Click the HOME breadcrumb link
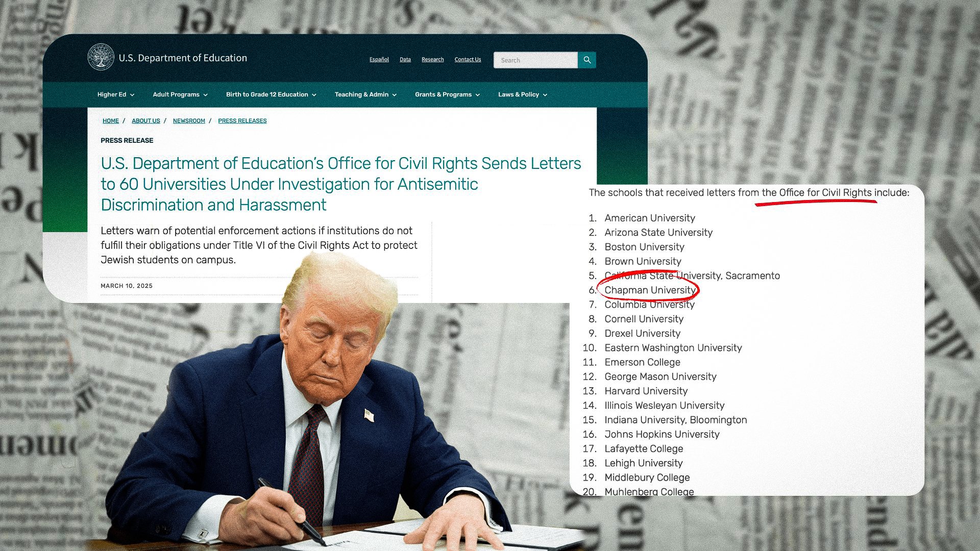The image size is (980, 551). coord(111,121)
